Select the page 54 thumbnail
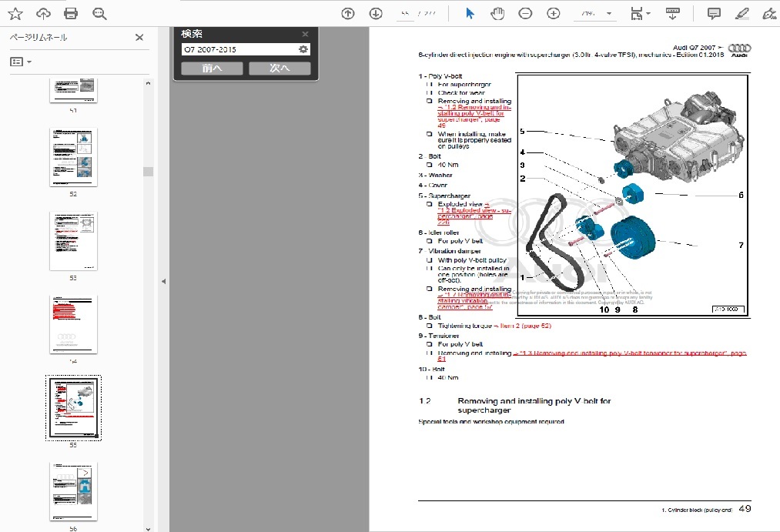Image resolution: width=780 pixels, height=532 pixels. click(73, 325)
